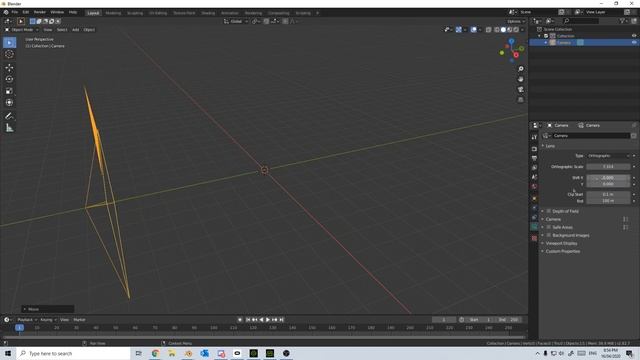Viewport: 640px width, 360px height.
Task: Select the Select Box tool
Action: 9,42
